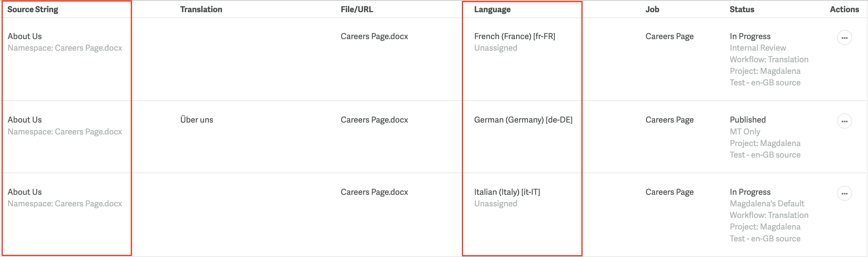Click the File/URL column header
Screen dimensions: 868x257
[357, 9]
